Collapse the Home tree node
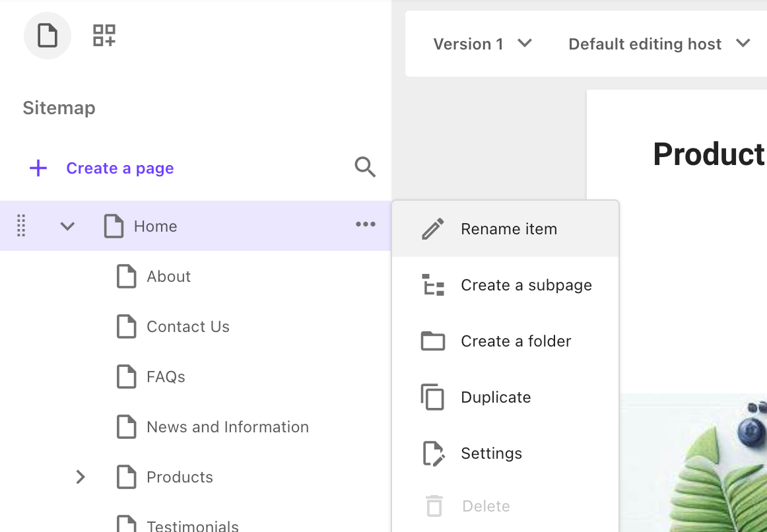Image resolution: width=767 pixels, height=532 pixels. [67, 226]
